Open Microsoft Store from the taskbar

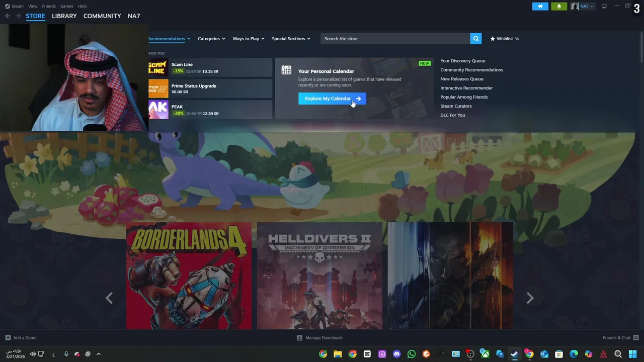click(x=559, y=354)
